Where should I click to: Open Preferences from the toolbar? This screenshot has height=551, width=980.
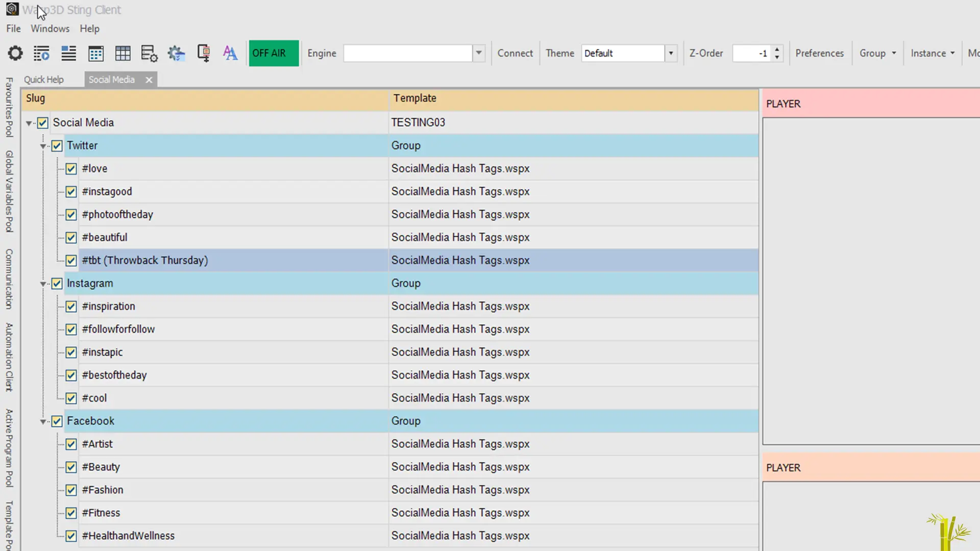[x=819, y=53]
